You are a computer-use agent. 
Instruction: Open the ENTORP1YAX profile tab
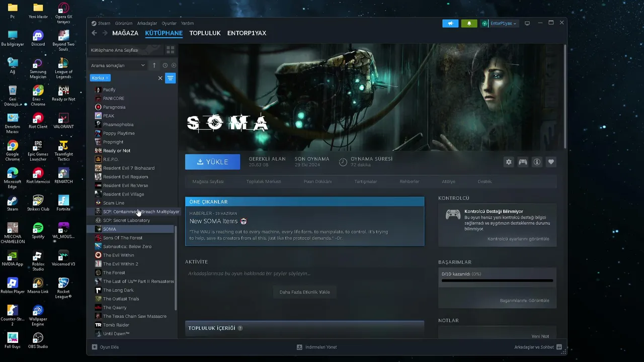pos(247,33)
